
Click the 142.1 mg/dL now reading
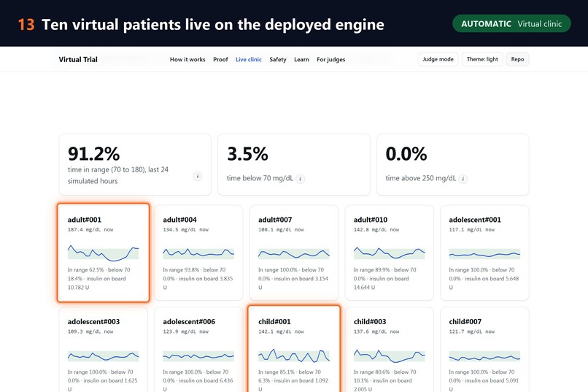pyautogui.click(x=281, y=331)
